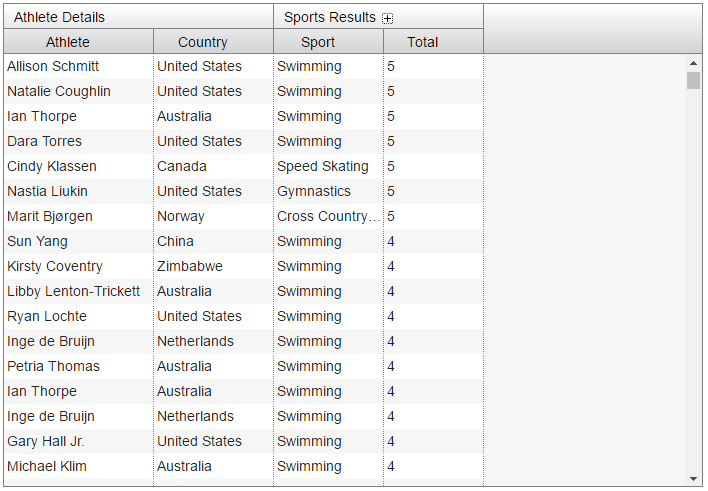708x491 pixels.
Task: Click the Total column header
Action: point(433,42)
